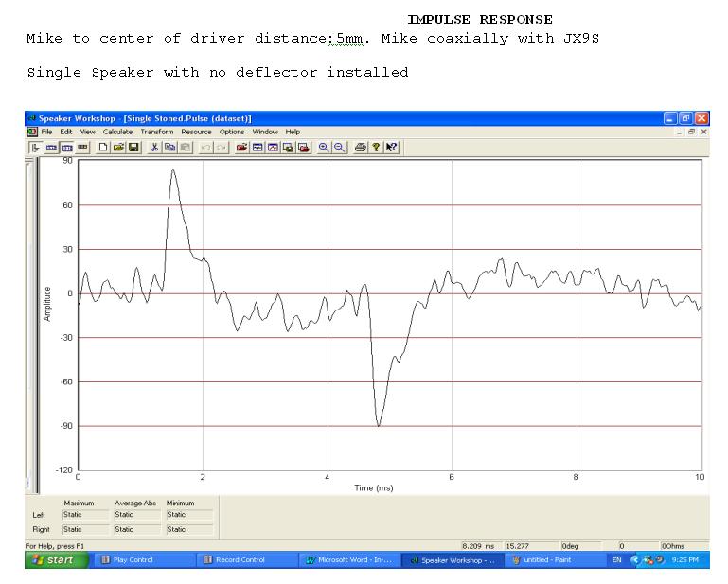Click the Undo arrow icon
Image resolution: width=728 pixels, height=584 pixels.
(x=205, y=148)
